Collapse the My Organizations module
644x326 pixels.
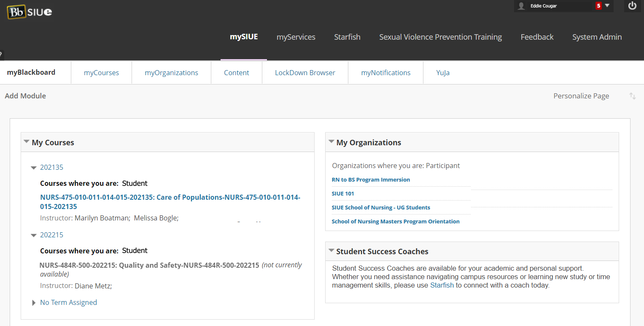click(x=331, y=142)
